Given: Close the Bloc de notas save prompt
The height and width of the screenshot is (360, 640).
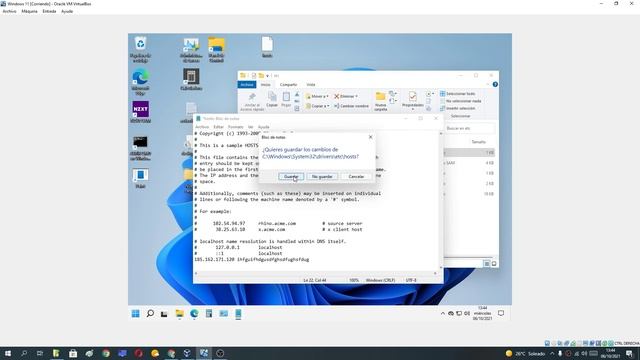Looking at the screenshot, I should (371, 137).
